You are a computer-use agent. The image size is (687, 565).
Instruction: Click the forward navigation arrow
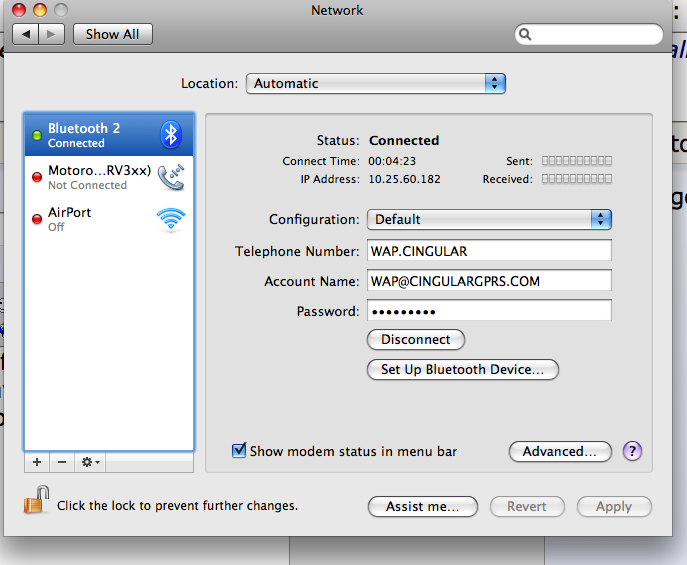(52, 34)
